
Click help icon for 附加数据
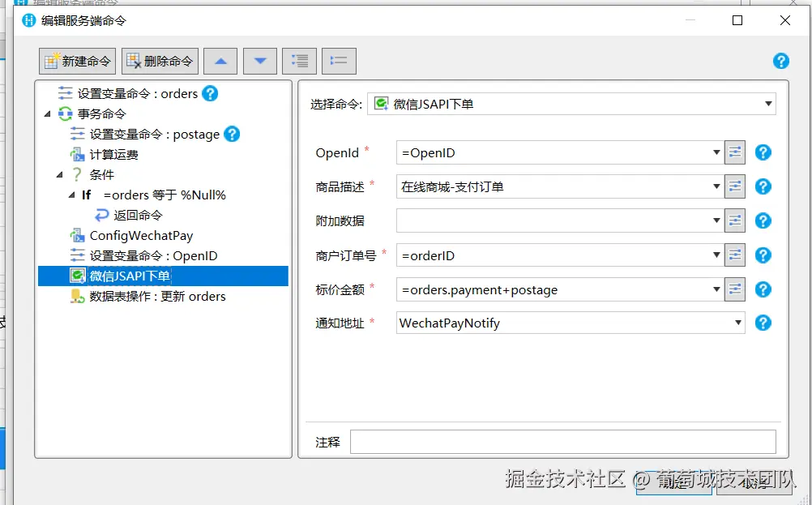[763, 220]
